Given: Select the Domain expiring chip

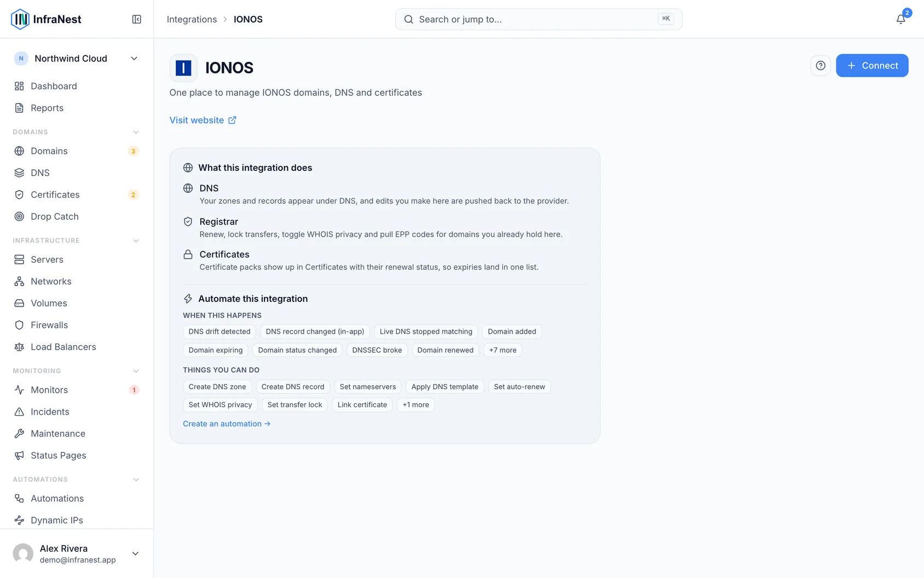Looking at the screenshot, I should point(216,350).
